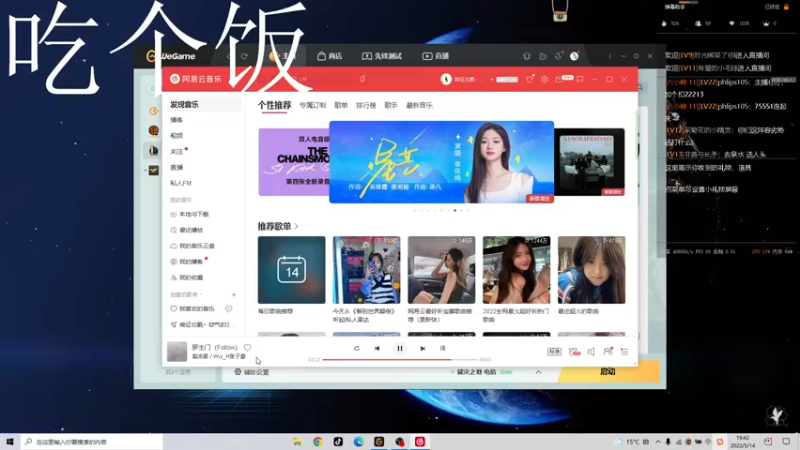Open the now-playing album cover thumbnail
800x450 pixels.
click(177, 352)
